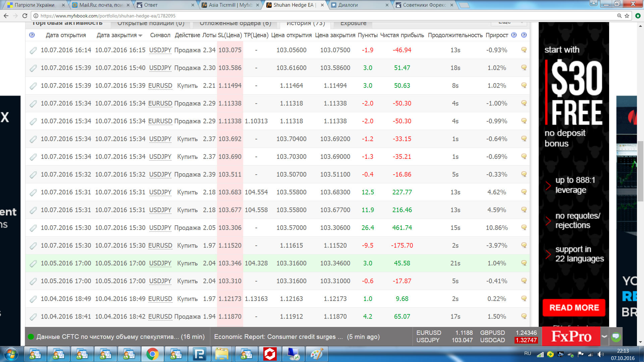Switch to the Asia Ticrmill Myfxbook browser tab
The image size is (644, 362).
230,5
